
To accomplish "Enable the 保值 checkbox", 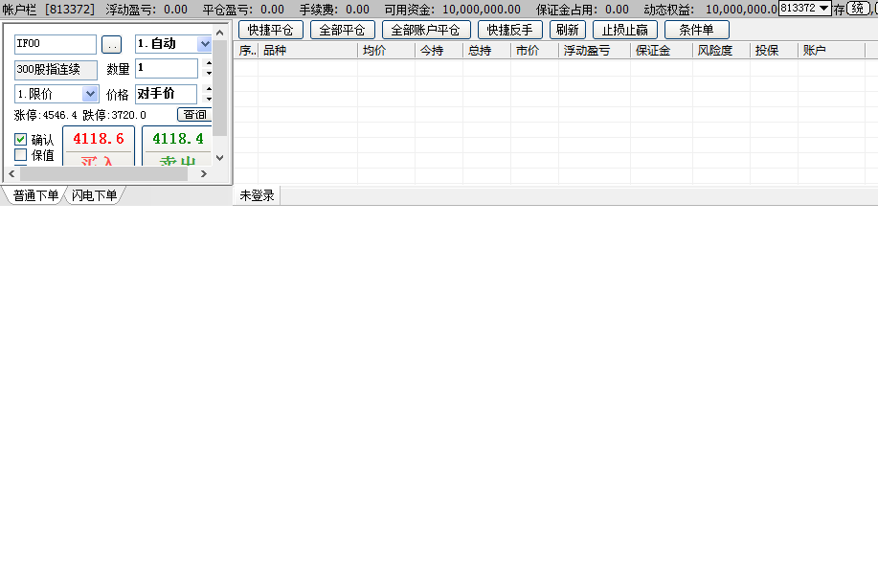I will [21, 155].
